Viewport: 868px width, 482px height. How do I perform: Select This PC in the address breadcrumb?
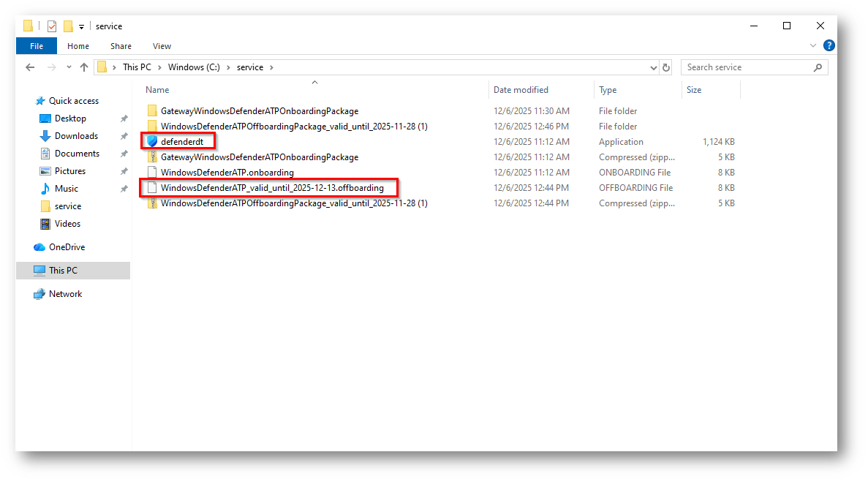click(x=137, y=67)
